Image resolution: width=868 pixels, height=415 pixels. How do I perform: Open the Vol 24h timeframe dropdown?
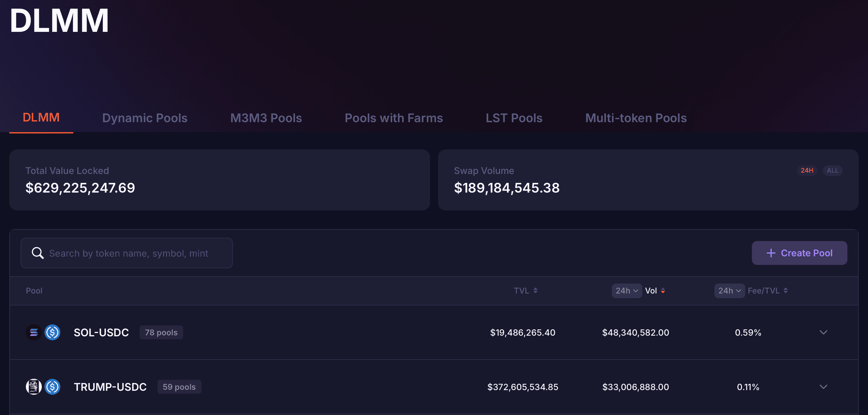click(x=627, y=290)
